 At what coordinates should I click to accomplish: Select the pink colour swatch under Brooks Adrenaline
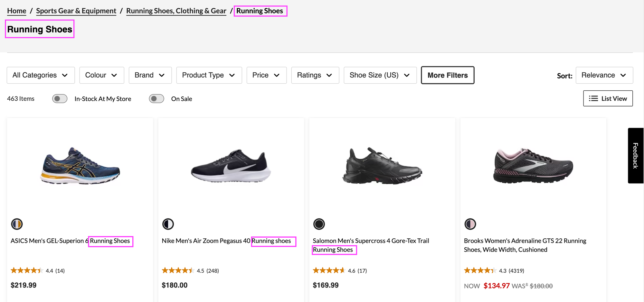click(x=470, y=224)
